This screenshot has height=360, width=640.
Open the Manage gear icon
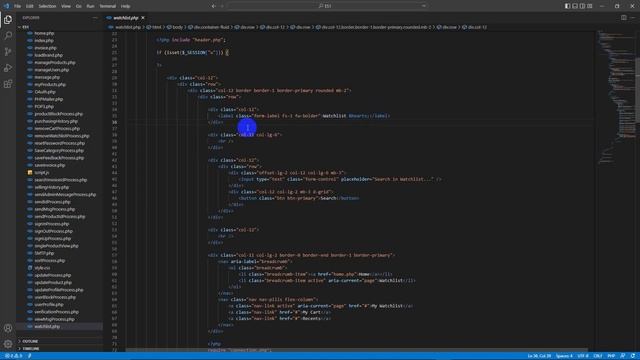pyautogui.click(x=8, y=344)
